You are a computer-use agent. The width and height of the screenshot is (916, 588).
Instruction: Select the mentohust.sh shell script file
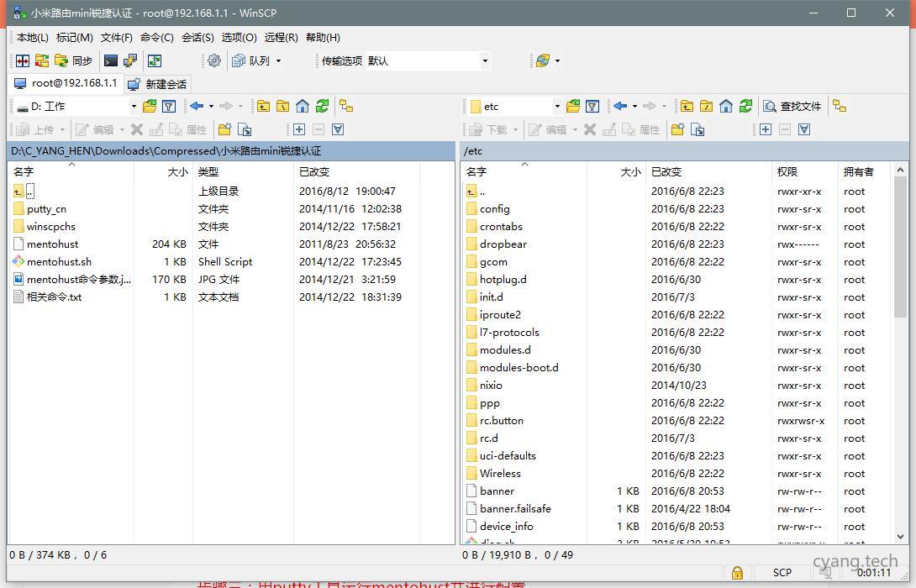[x=59, y=261]
